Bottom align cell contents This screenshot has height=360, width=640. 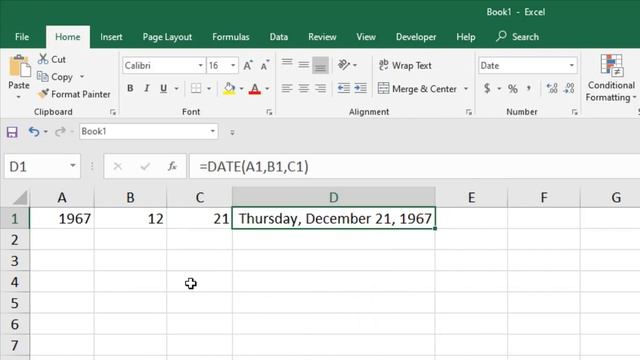pos(320,65)
